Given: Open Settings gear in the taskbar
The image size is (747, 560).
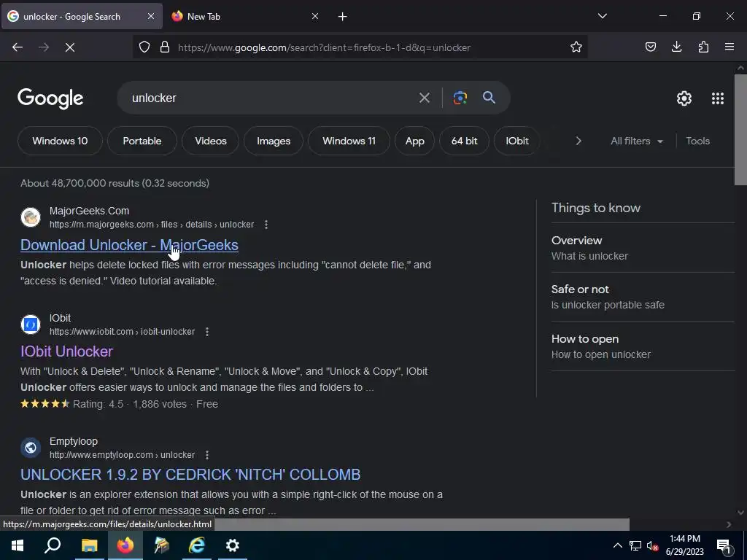Looking at the screenshot, I should tap(233, 545).
